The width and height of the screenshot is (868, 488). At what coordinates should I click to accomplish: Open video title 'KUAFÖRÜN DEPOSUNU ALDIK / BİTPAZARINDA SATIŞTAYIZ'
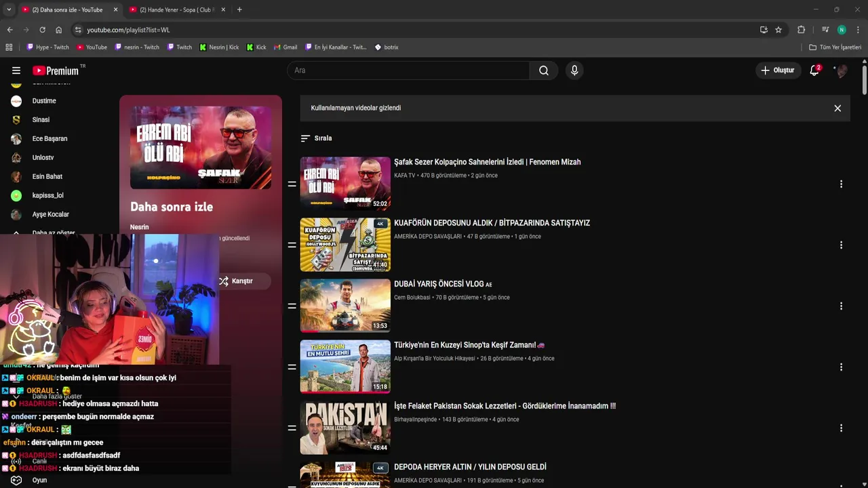[x=492, y=223]
